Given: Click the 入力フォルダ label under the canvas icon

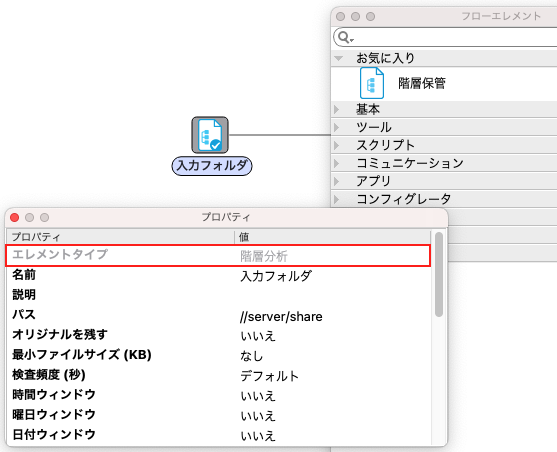Looking at the screenshot, I should pos(212,166).
